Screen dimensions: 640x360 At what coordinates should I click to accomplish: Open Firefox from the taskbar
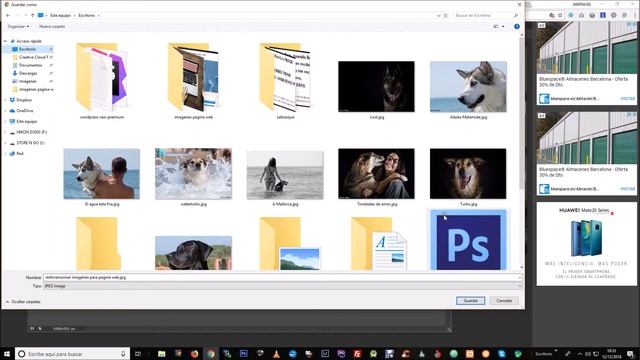click(194, 354)
